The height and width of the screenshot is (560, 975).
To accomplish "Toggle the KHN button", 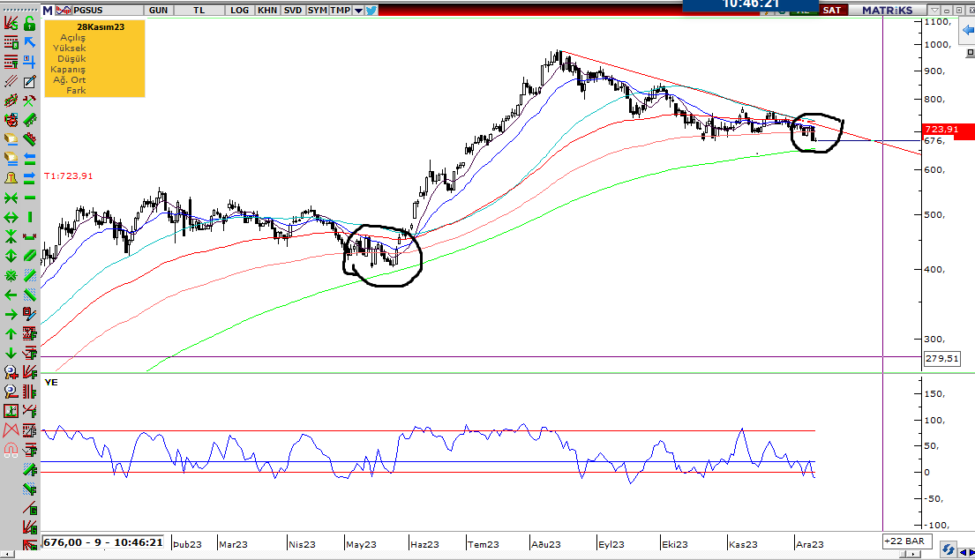I will pos(267,10).
